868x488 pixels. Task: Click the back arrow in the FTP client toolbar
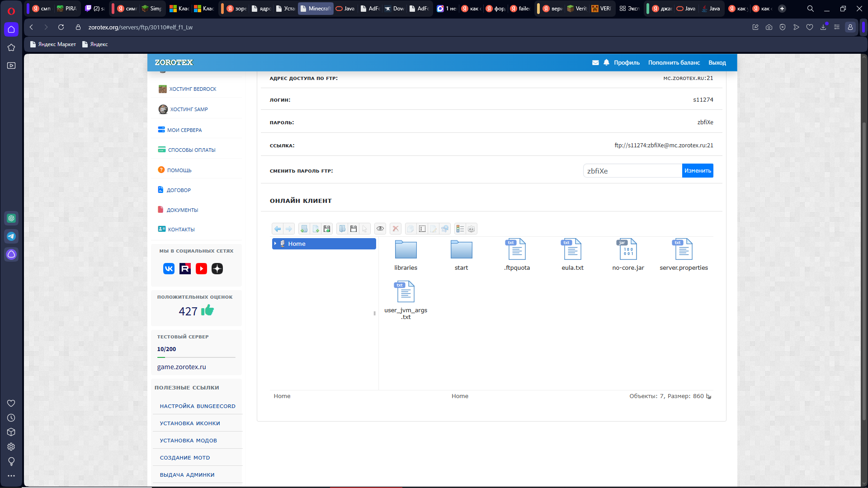point(278,229)
